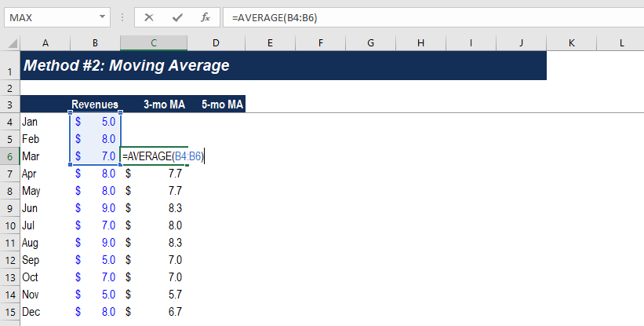Click Nov 3-mo MA cell showing 5.7
The image size is (644, 326).
[154, 295]
